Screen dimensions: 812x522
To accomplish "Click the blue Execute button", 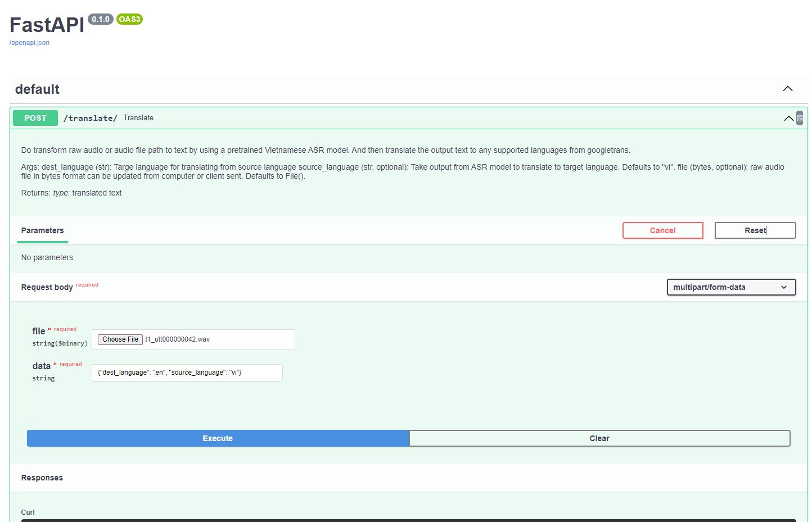I will click(x=218, y=438).
